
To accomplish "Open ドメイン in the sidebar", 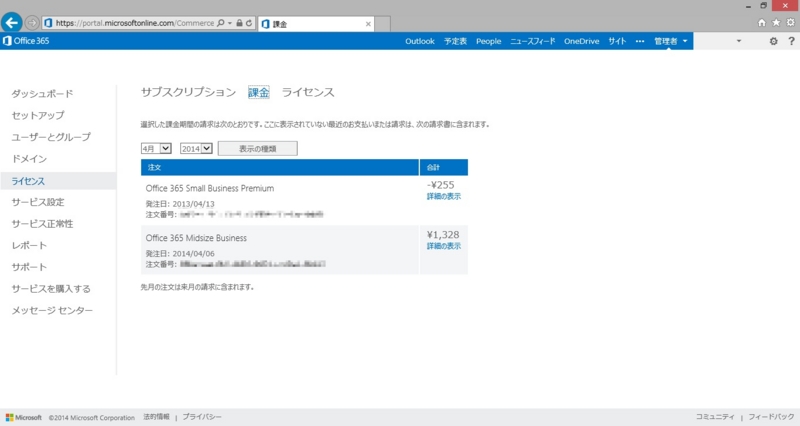I will click(x=29, y=159).
